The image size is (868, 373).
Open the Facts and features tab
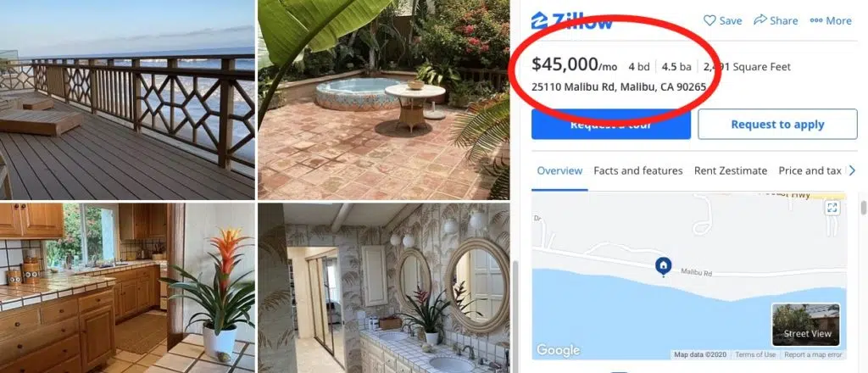coord(637,171)
